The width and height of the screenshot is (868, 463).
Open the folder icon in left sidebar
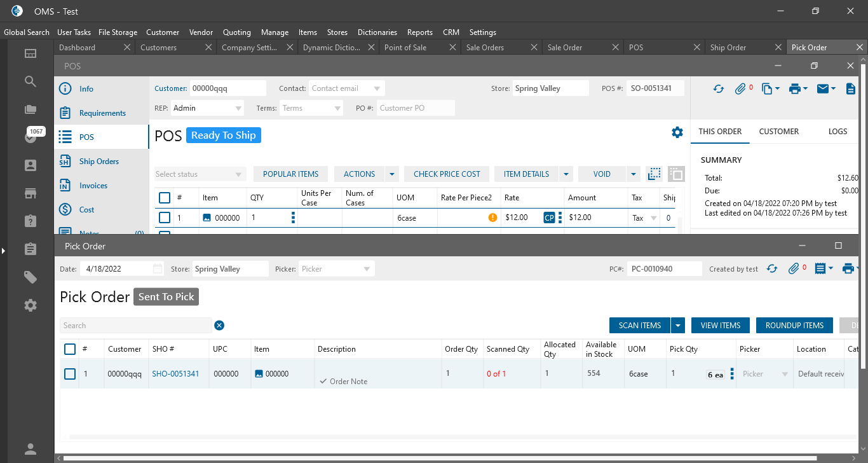31,109
